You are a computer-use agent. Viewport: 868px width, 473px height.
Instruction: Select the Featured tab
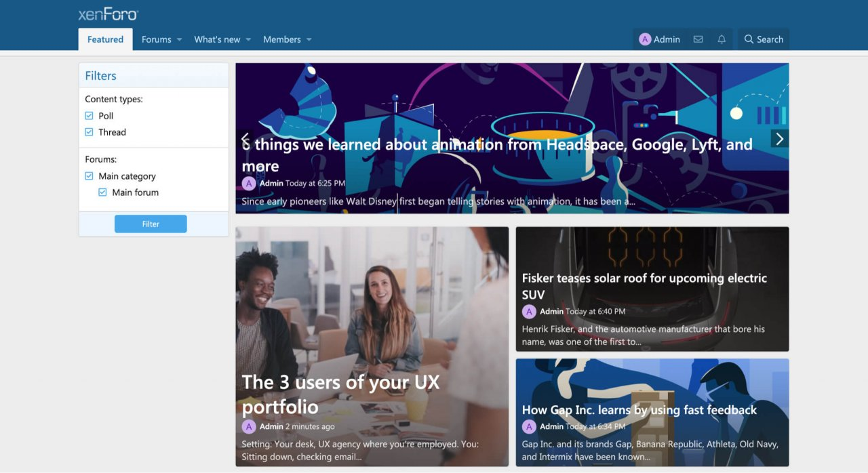click(x=105, y=39)
